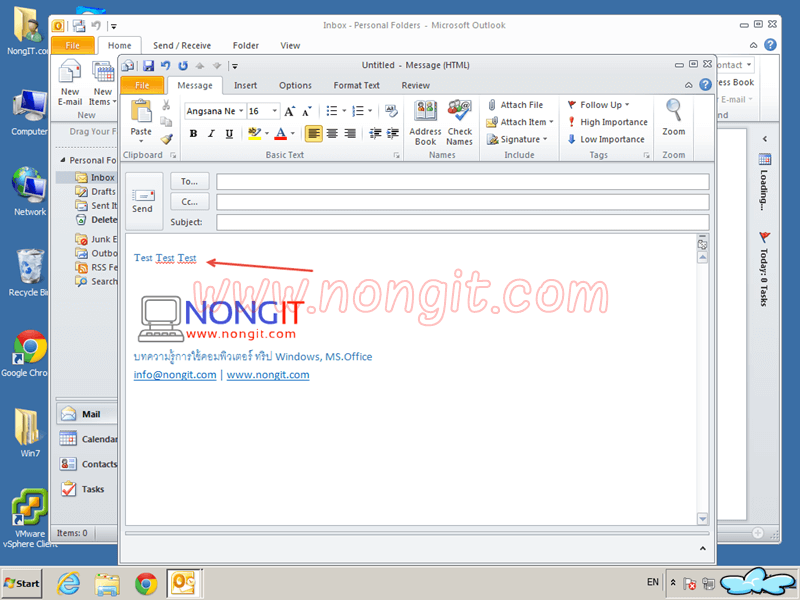The height and width of the screenshot is (600, 800).
Task: Switch to Calendar in Outlook navigation
Action: 87,439
